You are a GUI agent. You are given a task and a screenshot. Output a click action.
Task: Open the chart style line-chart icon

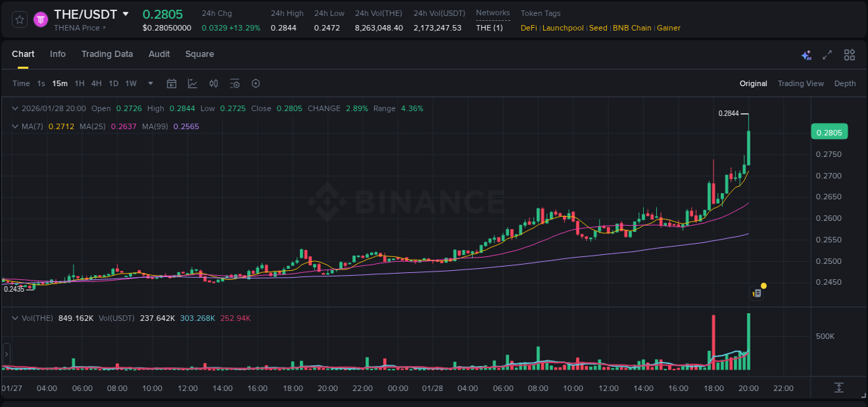192,83
